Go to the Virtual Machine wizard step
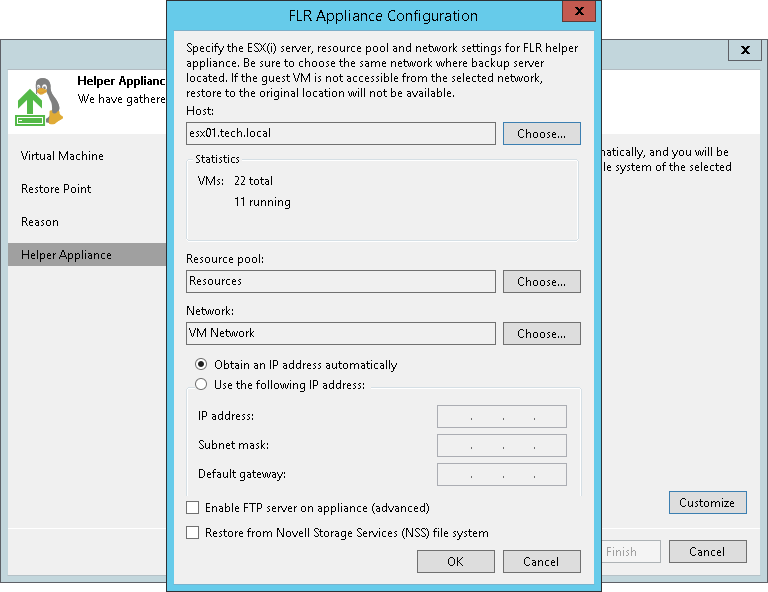The width and height of the screenshot is (768, 592). [62, 156]
